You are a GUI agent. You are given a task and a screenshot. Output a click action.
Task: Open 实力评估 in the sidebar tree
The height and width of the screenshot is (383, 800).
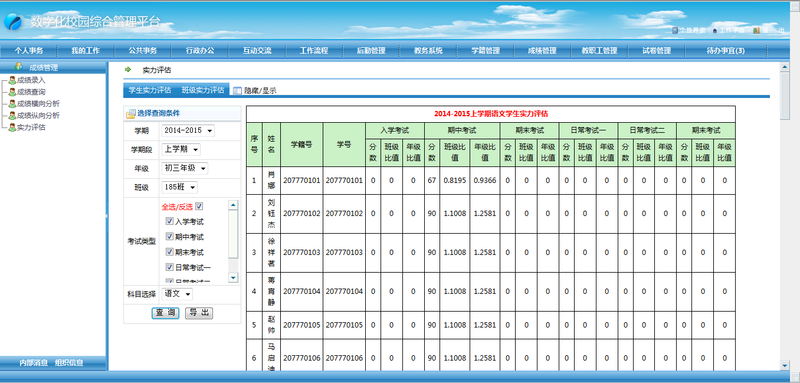31,127
